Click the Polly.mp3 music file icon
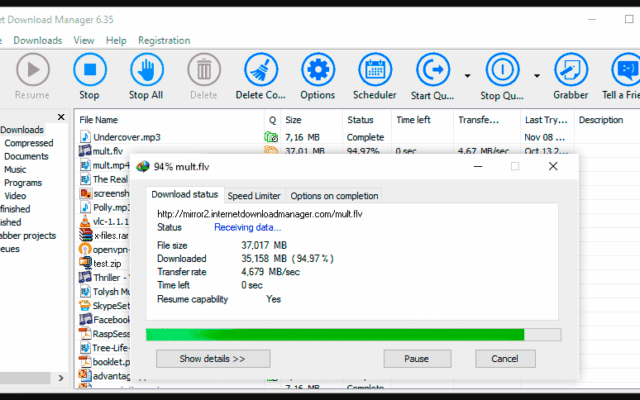Viewport: 640px width, 400px height. [x=85, y=207]
